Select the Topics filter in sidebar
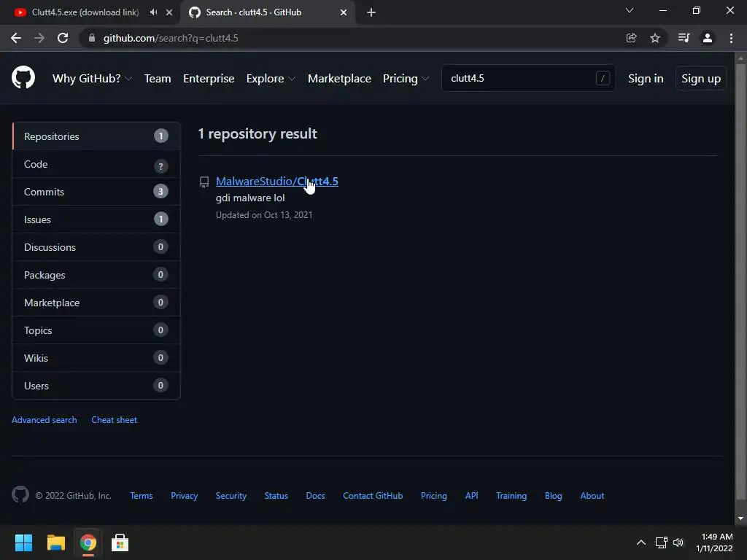 pyautogui.click(x=96, y=330)
